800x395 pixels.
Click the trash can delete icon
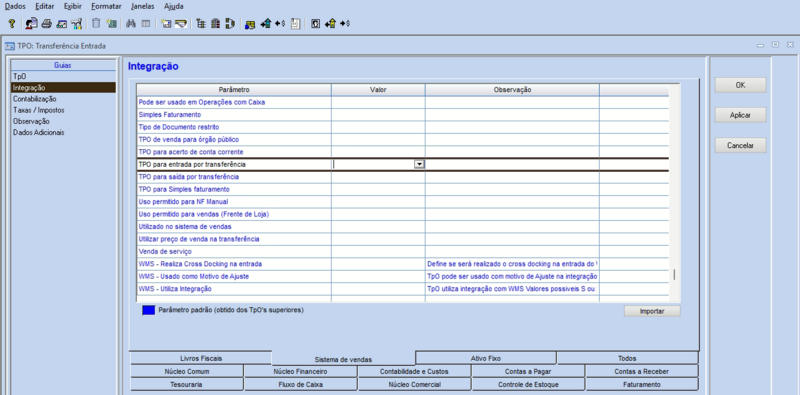tap(96, 23)
